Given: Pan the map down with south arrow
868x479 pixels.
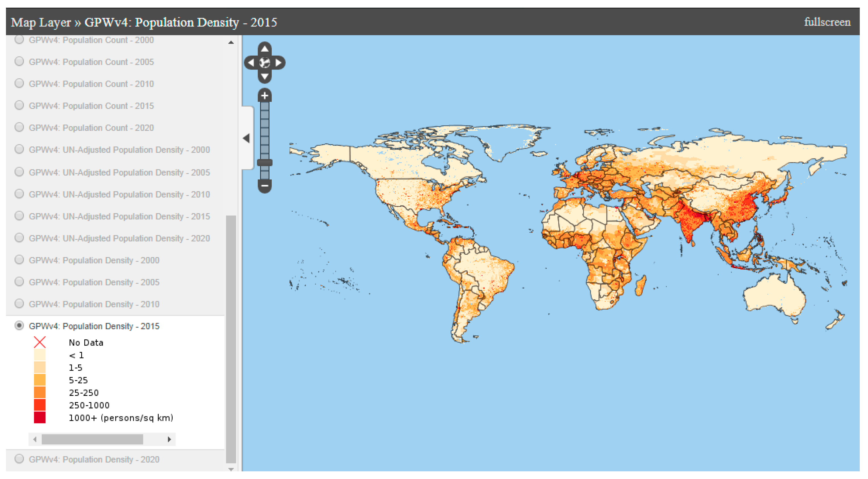Looking at the screenshot, I should 265,77.
